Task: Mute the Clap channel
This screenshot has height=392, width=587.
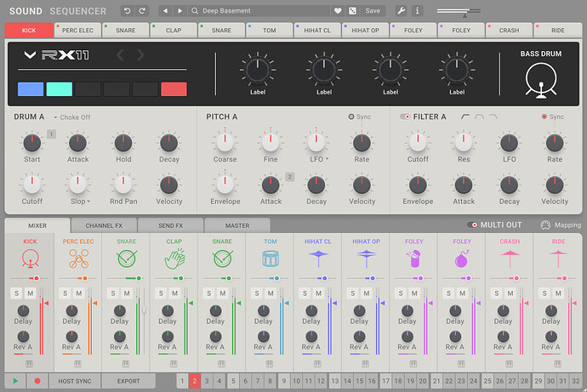Action: pyautogui.click(x=174, y=293)
